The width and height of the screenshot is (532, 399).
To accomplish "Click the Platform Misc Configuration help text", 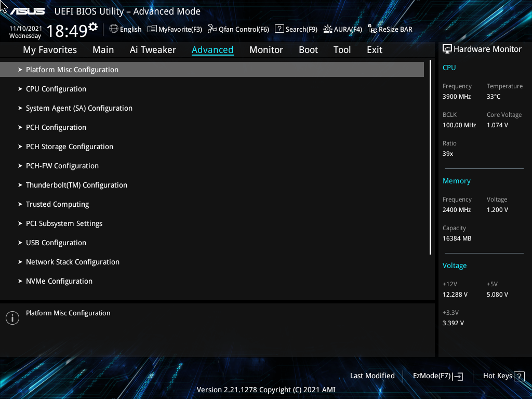I will pyautogui.click(x=68, y=313).
